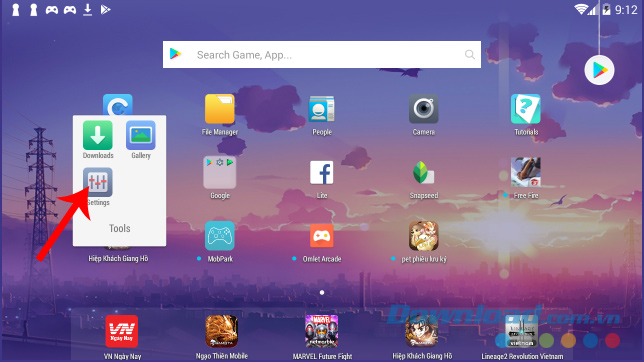Screen dimensions: 644x362
Task: Focus the Search Game, App field
Action: point(322,54)
